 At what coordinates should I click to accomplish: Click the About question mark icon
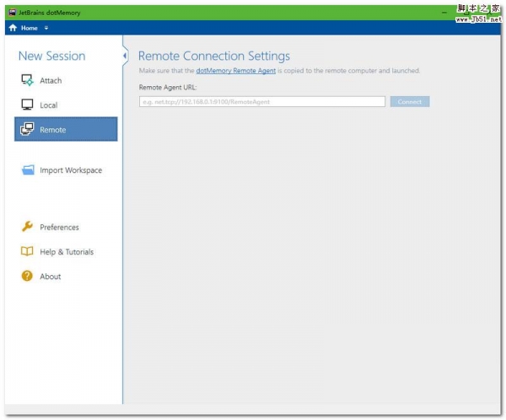coord(27,276)
